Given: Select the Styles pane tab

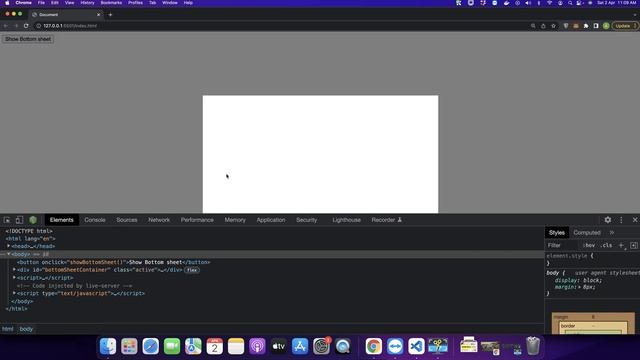Looking at the screenshot, I should coord(557,233).
